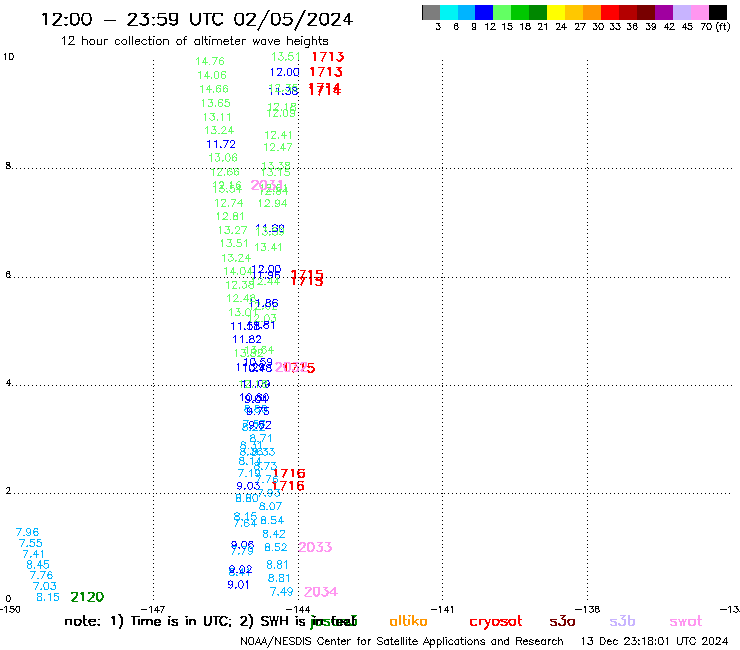Click the wave height value 7.55

click(31, 543)
